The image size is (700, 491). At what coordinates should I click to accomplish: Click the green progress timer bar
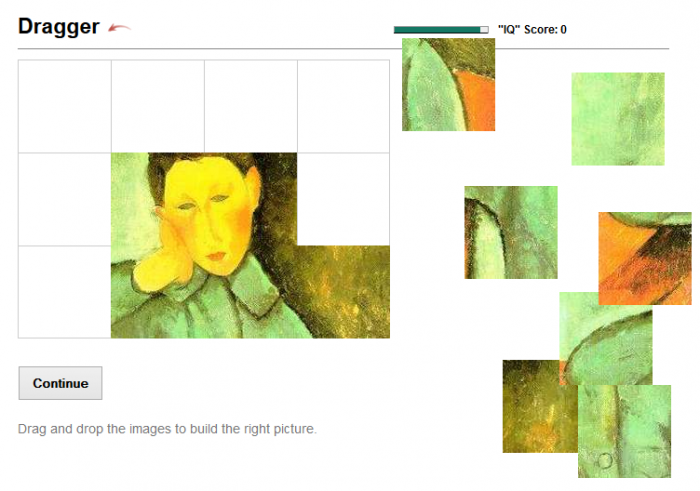tap(441, 30)
